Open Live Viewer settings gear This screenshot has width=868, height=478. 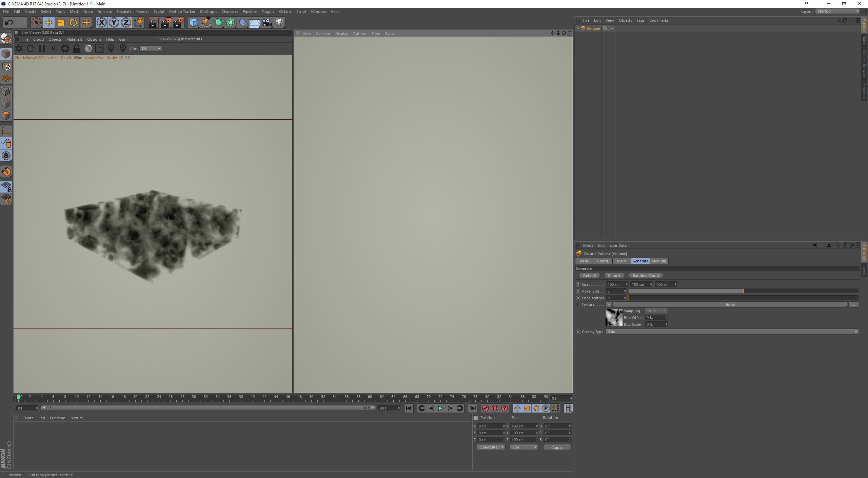pos(65,48)
